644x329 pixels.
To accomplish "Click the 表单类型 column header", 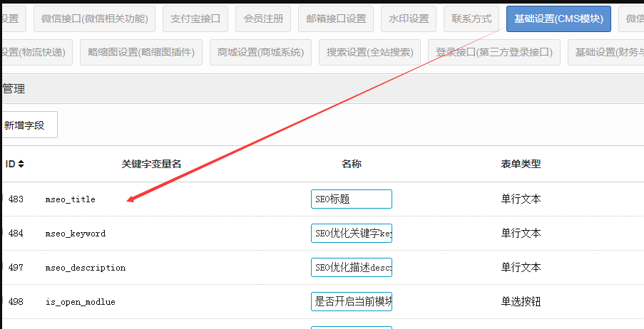I will click(x=521, y=164).
